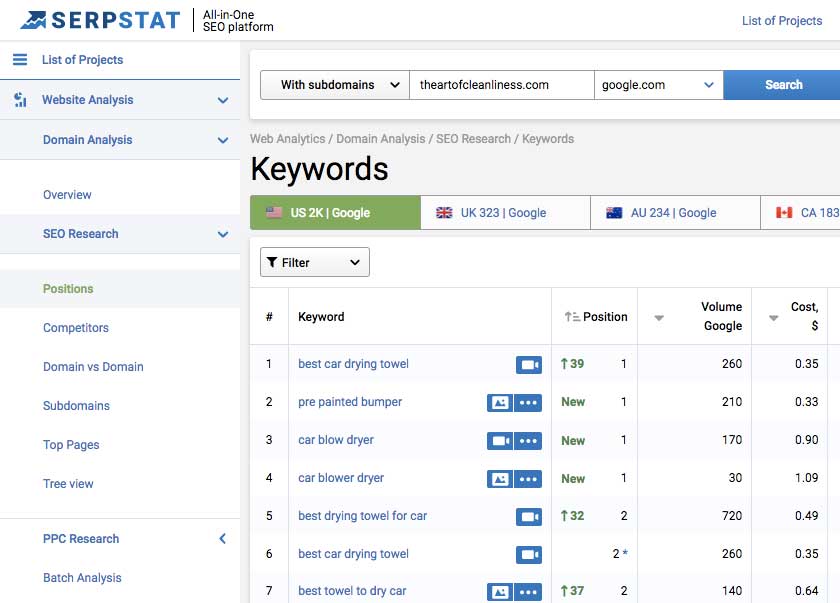This screenshot has width=840, height=603.
Task: Click the domain input field
Action: click(x=501, y=85)
